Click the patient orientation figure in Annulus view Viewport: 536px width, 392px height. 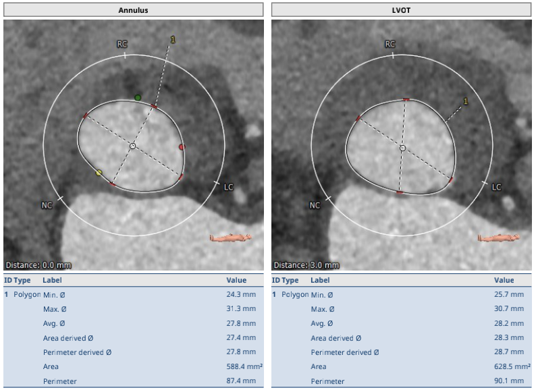230,237
